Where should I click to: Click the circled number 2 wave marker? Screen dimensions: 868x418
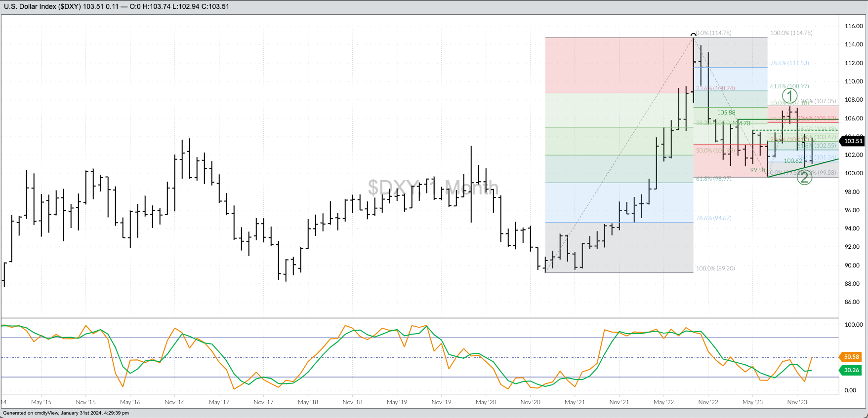804,177
